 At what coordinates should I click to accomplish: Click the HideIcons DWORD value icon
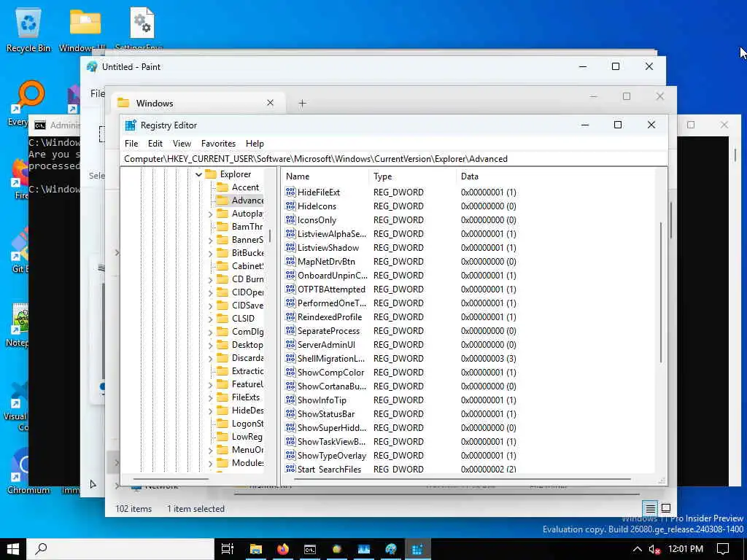(290, 206)
